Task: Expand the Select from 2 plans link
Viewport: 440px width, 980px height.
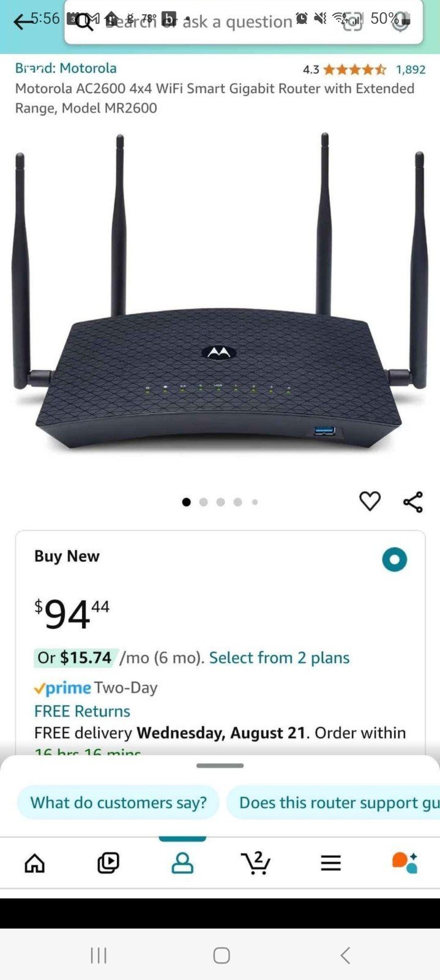Action: pyautogui.click(x=279, y=658)
